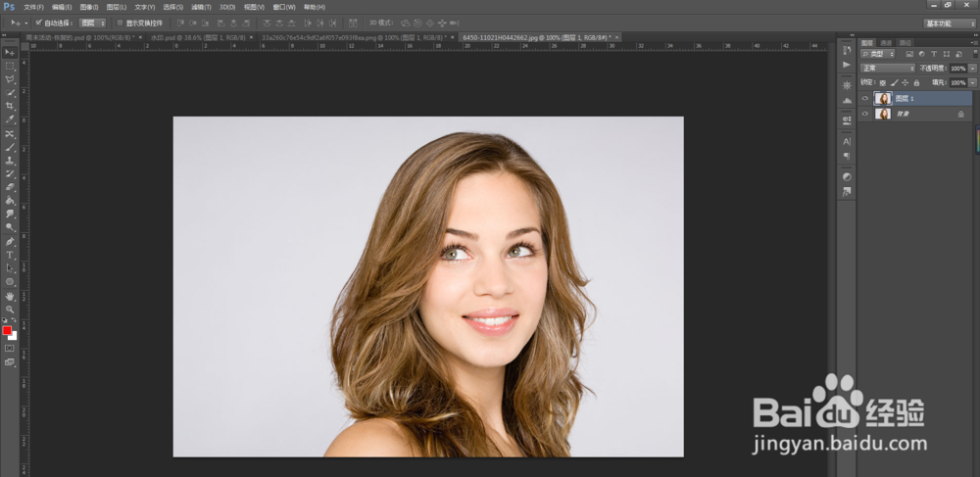Open the 填充 slider arrow
Screen dimensions: 980x477
tap(972, 82)
